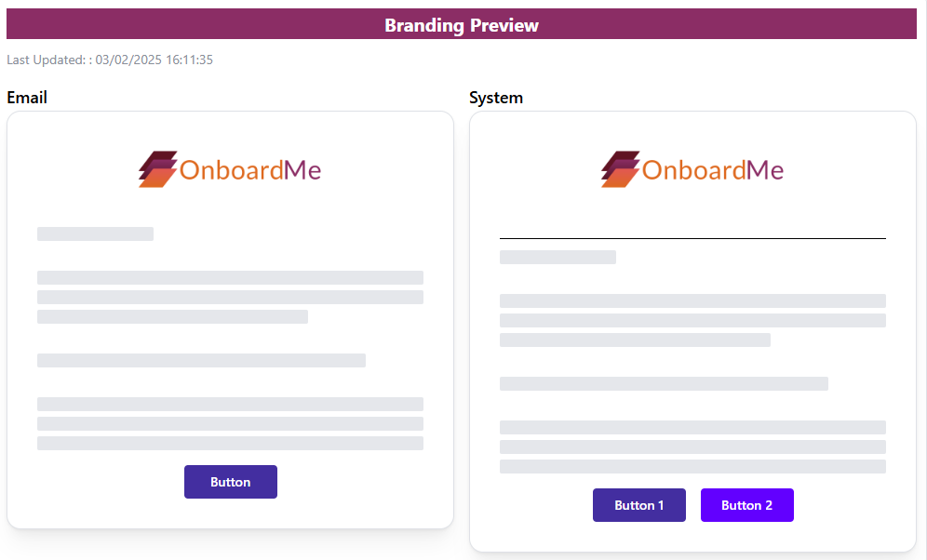Click the OnboardMe wordmark in System preview

(712, 169)
